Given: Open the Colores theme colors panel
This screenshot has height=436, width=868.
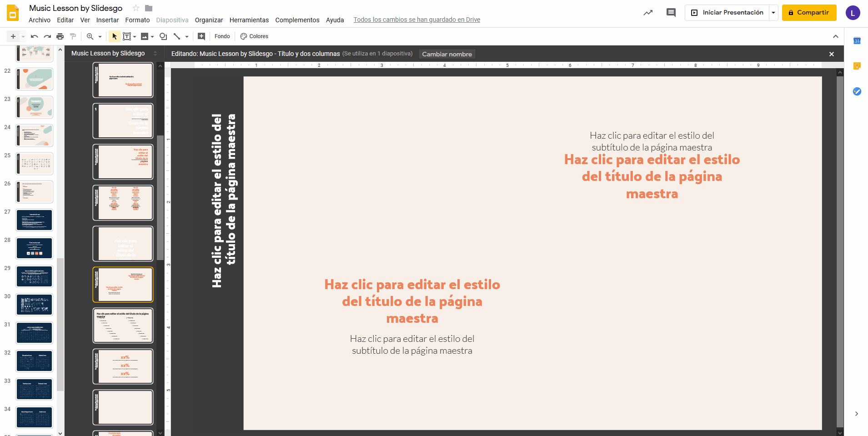Looking at the screenshot, I should tap(254, 36).
